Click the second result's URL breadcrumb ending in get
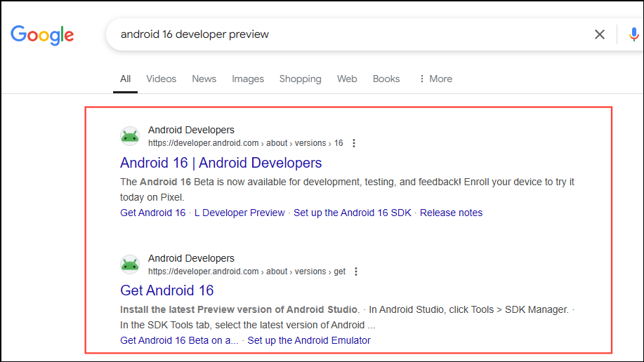 tap(247, 271)
